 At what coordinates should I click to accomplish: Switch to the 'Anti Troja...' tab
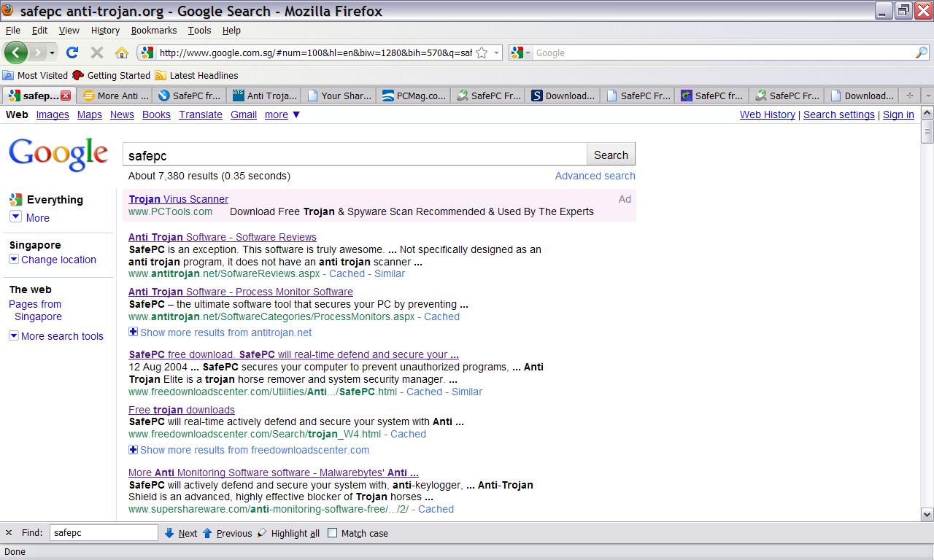click(x=264, y=96)
